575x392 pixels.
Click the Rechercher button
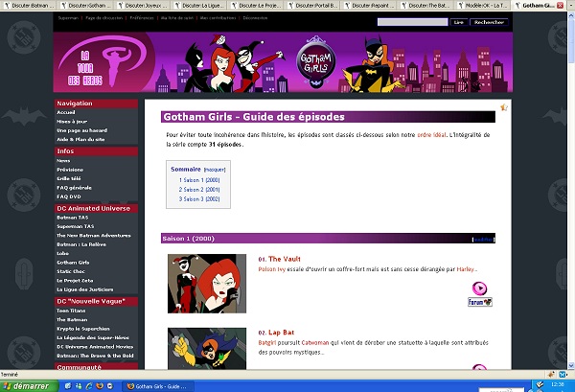pos(489,22)
